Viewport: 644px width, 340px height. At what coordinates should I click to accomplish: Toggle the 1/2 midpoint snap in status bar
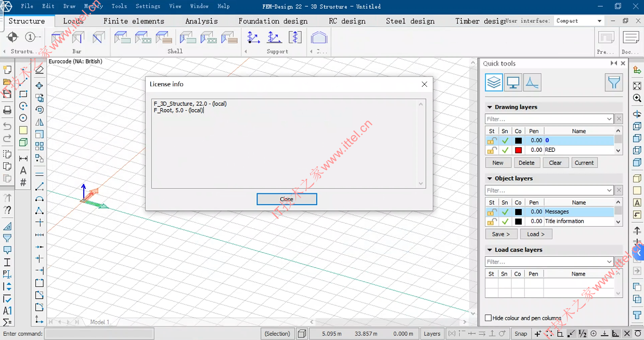click(x=583, y=334)
